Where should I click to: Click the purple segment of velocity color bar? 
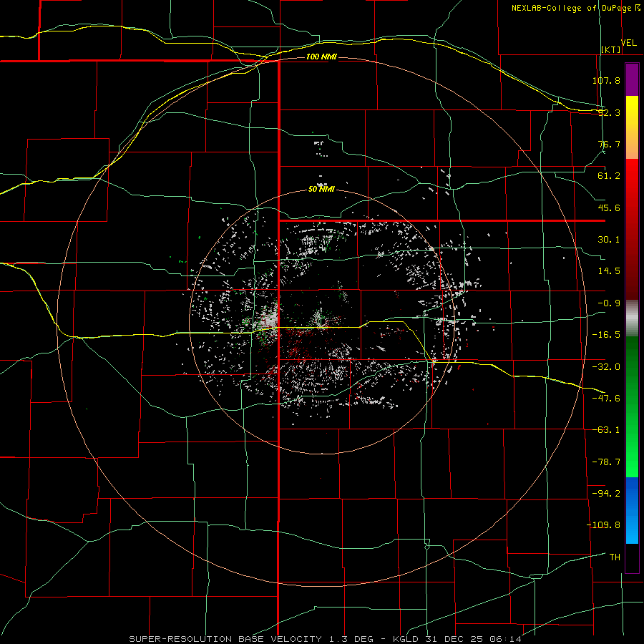(x=632, y=79)
